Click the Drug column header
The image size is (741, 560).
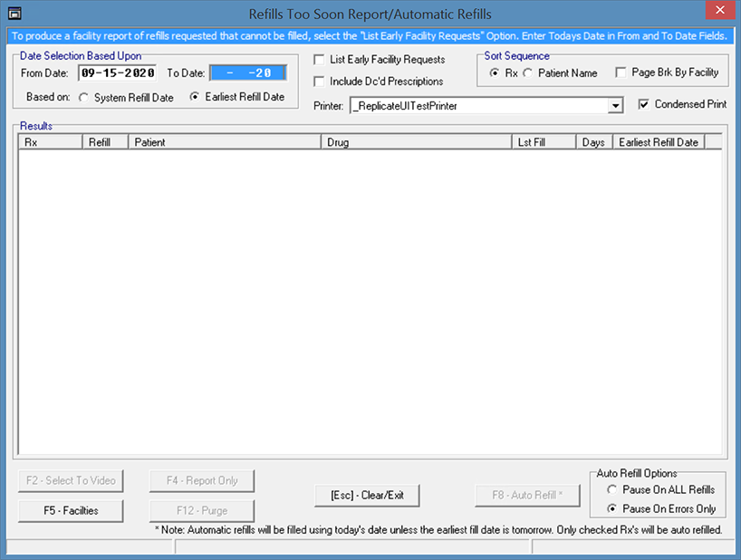click(415, 142)
